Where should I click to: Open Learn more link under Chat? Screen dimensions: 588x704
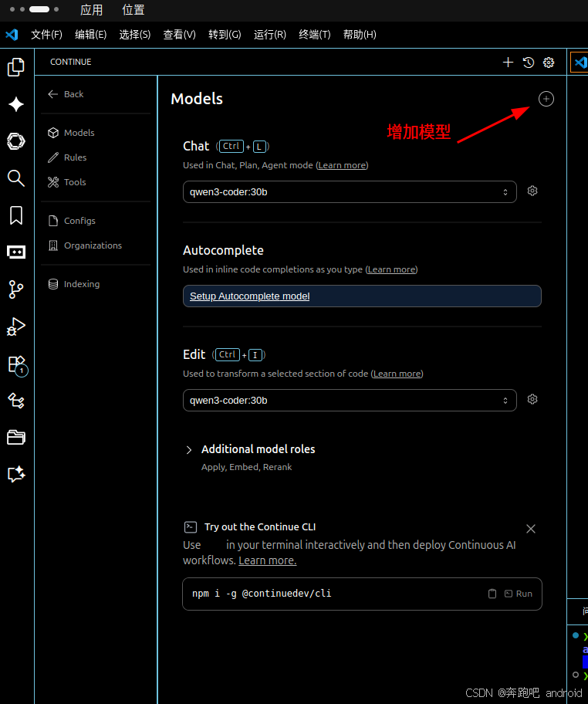342,165
